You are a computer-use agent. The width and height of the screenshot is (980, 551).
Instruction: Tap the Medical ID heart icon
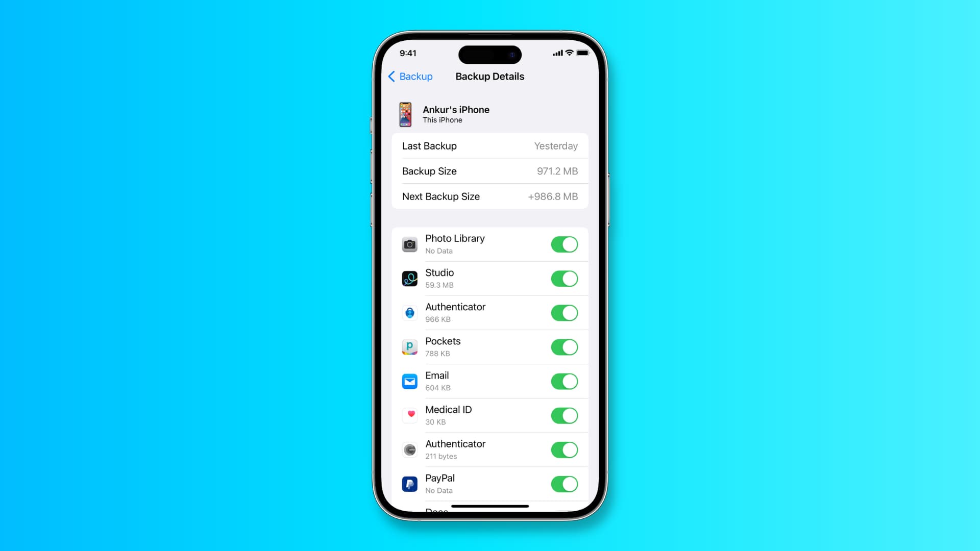click(409, 415)
